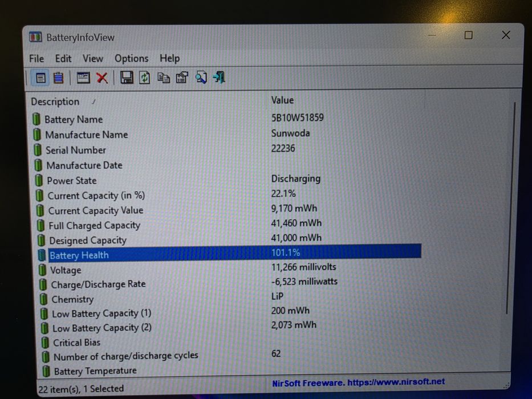Image resolution: width=532 pixels, height=399 pixels.
Task: Select the Full Charged Capacity row
Action: (229, 225)
